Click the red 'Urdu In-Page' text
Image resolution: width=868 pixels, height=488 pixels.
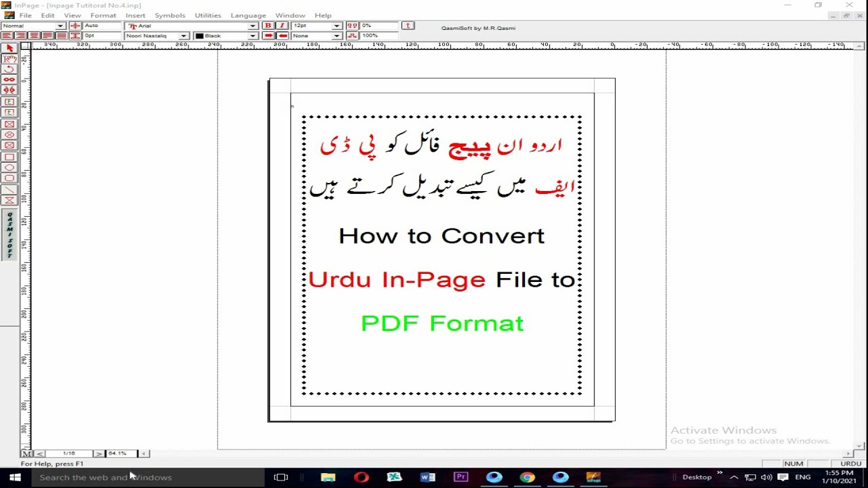coord(397,279)
